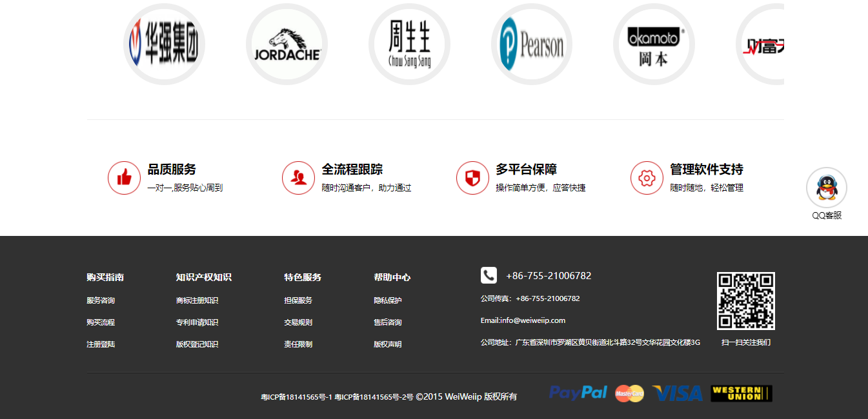Image resolution: width=868 pixels, height=419 pixels.
Task: Click the 公司传真 fax line
Action: click(x=530, y=298)
